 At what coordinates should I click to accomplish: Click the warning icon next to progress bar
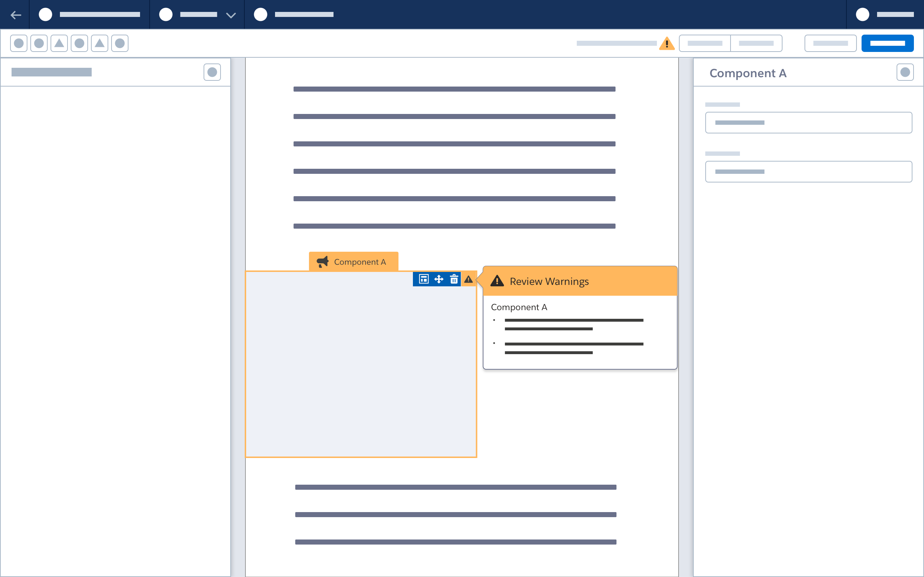(x=667, y=43)
